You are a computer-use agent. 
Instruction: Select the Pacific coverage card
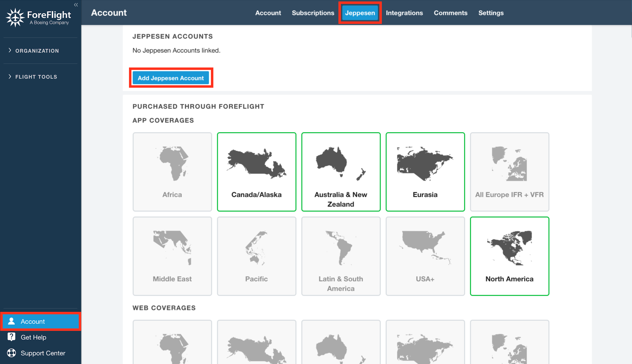click(x=257, y=256)
